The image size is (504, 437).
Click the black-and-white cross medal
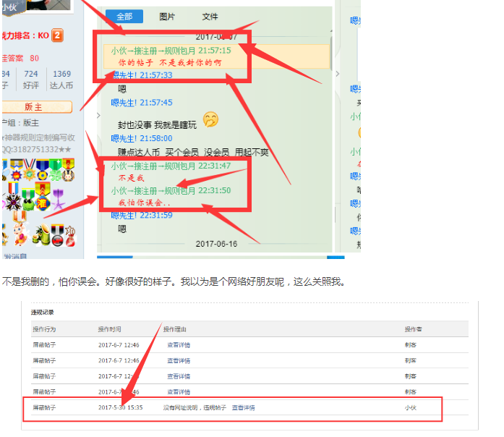[x=13, y=197]
